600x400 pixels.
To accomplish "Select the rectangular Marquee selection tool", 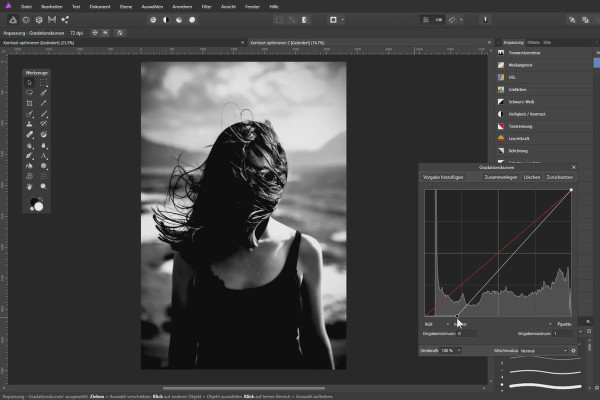I will 43,82.
